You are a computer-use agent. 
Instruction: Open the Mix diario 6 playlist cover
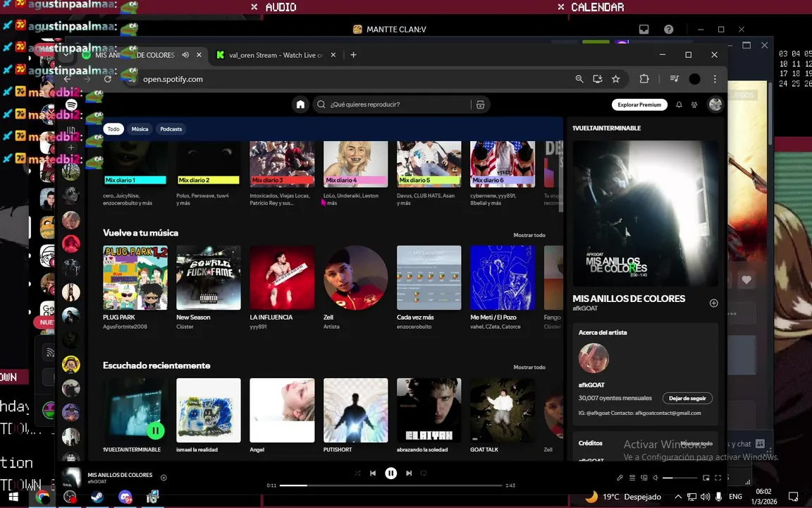point(503,164)
